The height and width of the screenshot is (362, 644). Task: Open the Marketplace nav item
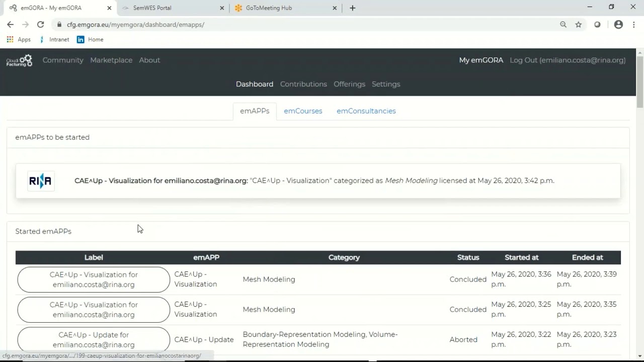coord(111,60)
